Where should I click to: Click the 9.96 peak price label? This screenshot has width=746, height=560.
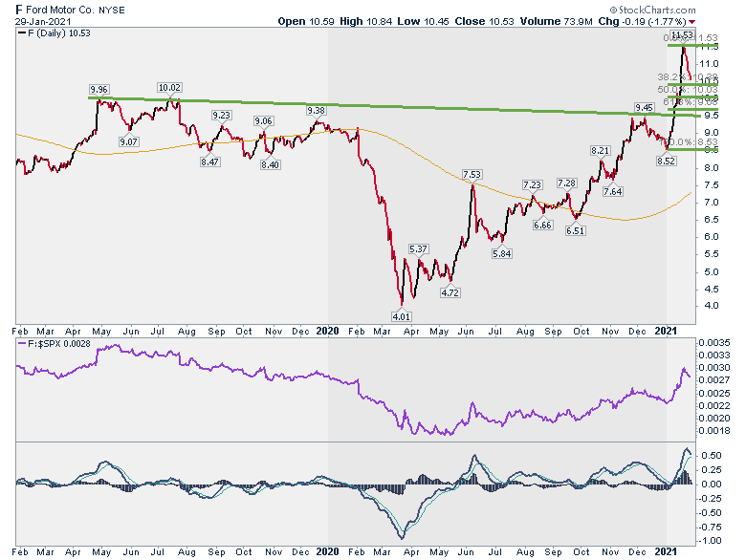coord(99,90)
